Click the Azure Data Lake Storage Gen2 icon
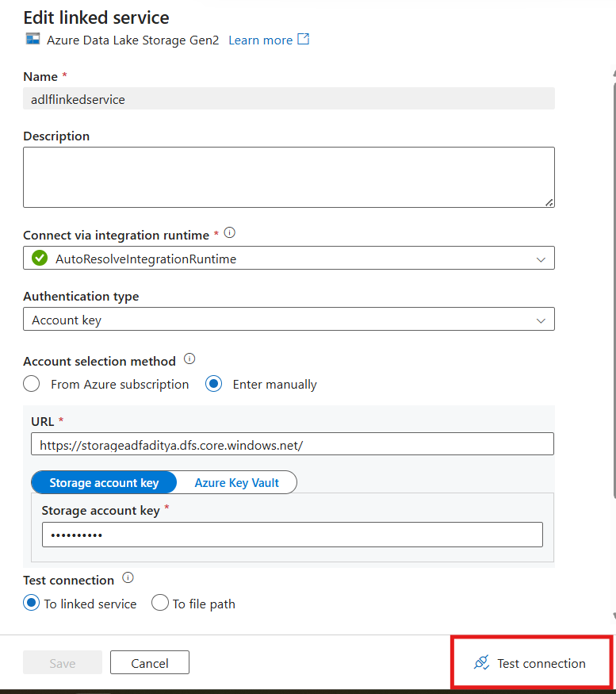Image resolution: width=616 pixels, height=694 pixels. [x=33, y=39]
